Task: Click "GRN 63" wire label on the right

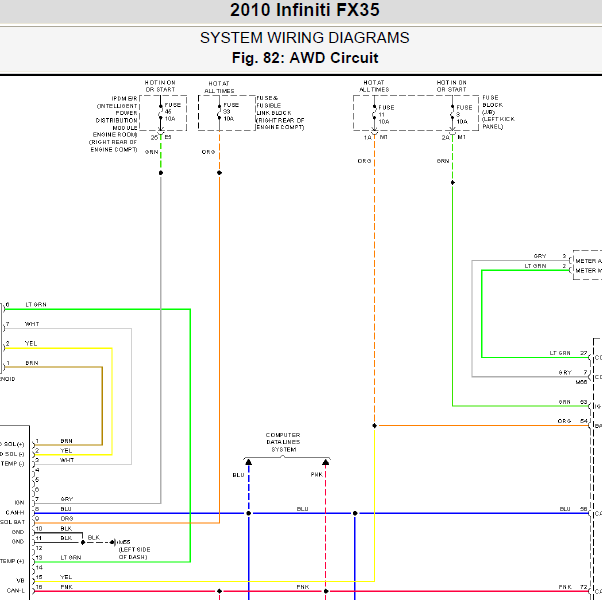Action: pos(573,402)
